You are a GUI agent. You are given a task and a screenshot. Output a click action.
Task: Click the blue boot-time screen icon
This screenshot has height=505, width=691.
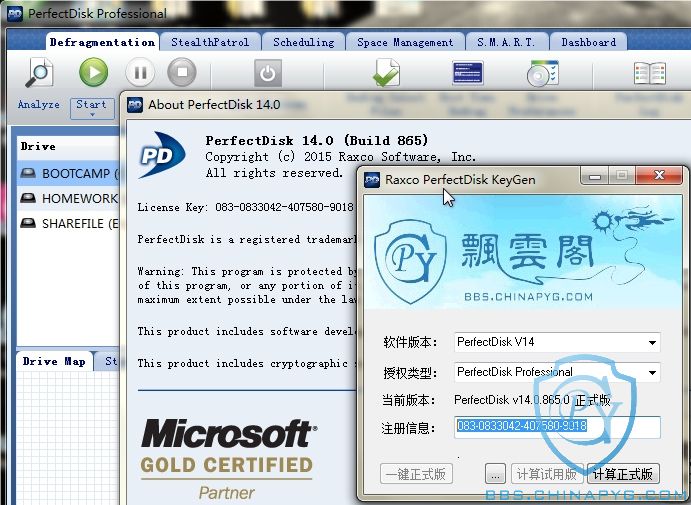point(468,73)
